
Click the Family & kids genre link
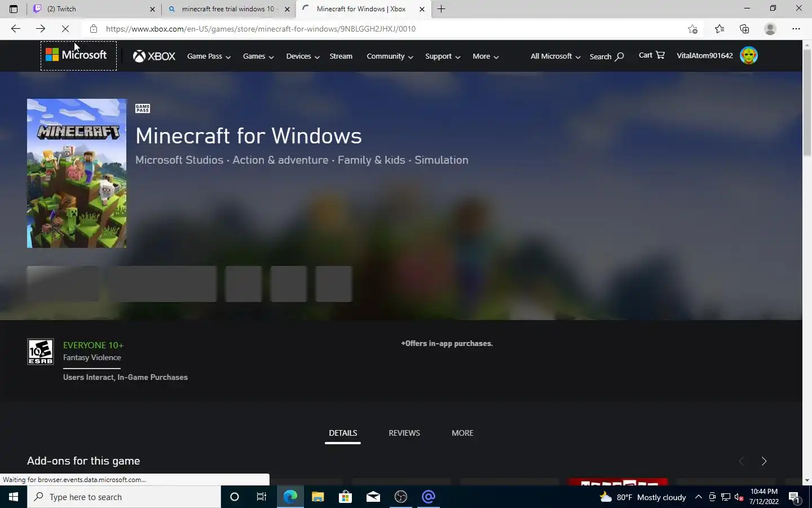pyautogui.click(x=371, y=160)
